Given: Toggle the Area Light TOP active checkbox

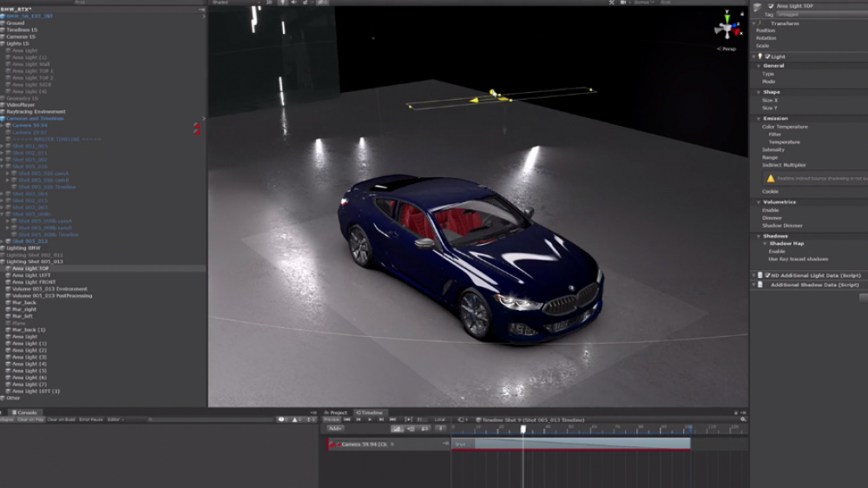Looking at the screenshot, I should point(771,6).
